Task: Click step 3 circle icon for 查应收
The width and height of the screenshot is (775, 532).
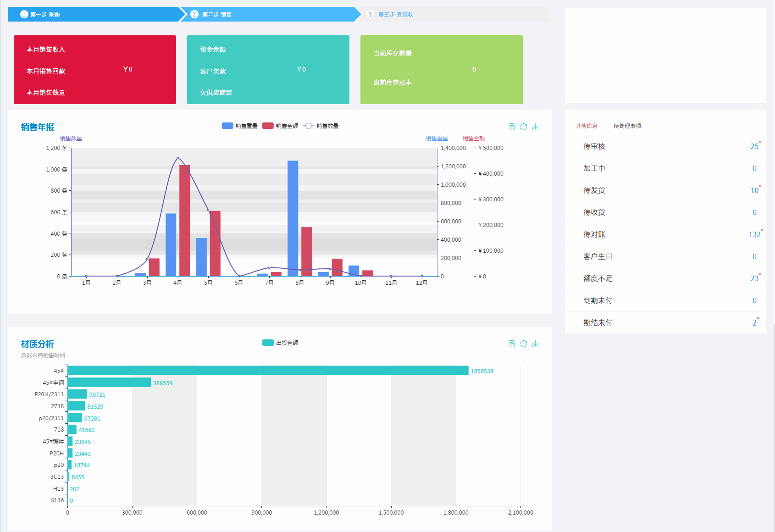Action: [370, 15]
